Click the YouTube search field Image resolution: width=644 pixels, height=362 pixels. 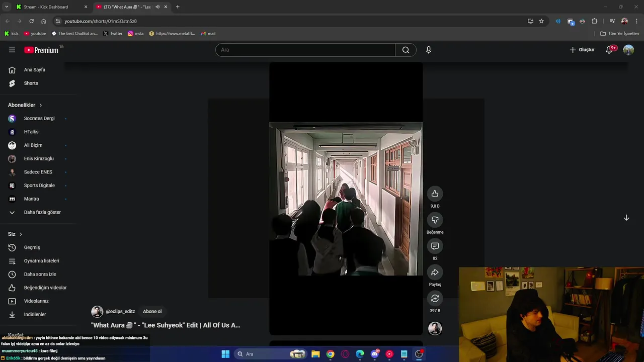(305, 50)
